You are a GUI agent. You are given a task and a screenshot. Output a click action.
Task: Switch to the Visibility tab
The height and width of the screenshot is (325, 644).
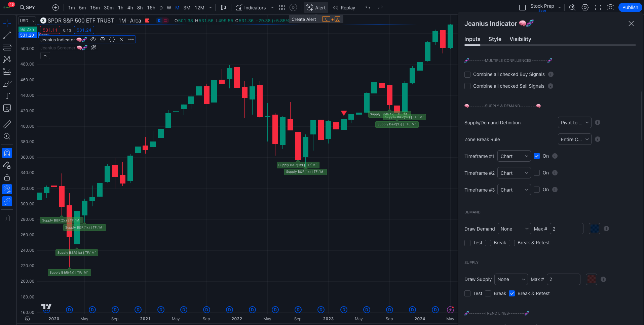coord(520,39)
